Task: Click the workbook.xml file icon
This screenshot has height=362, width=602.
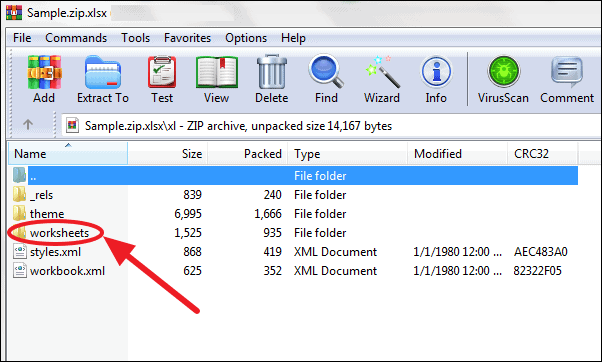Action: click(20, 270)
